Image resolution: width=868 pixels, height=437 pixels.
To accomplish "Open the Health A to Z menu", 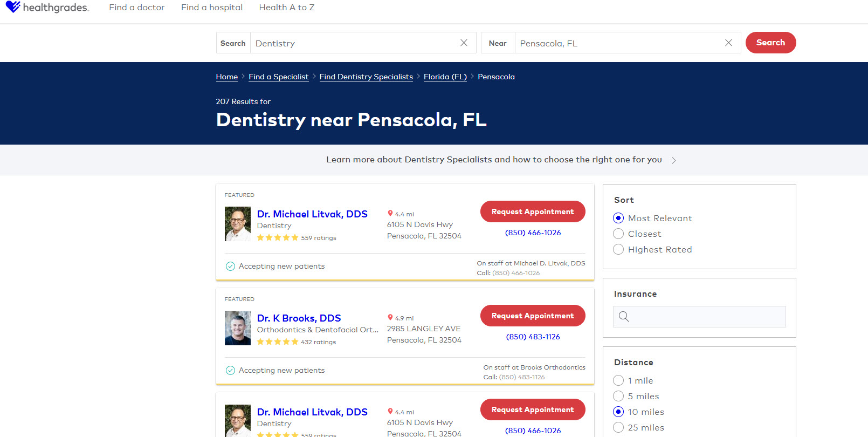I will (x=286, y=8).
